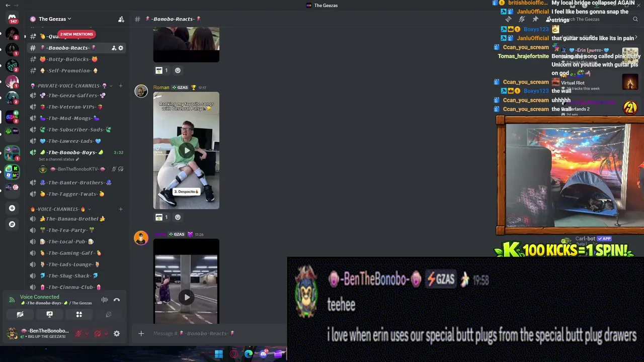Screen dimensions: 644x362
Task: Join The-Subscriber-Sods voice channel
Action: coord(76,130)
